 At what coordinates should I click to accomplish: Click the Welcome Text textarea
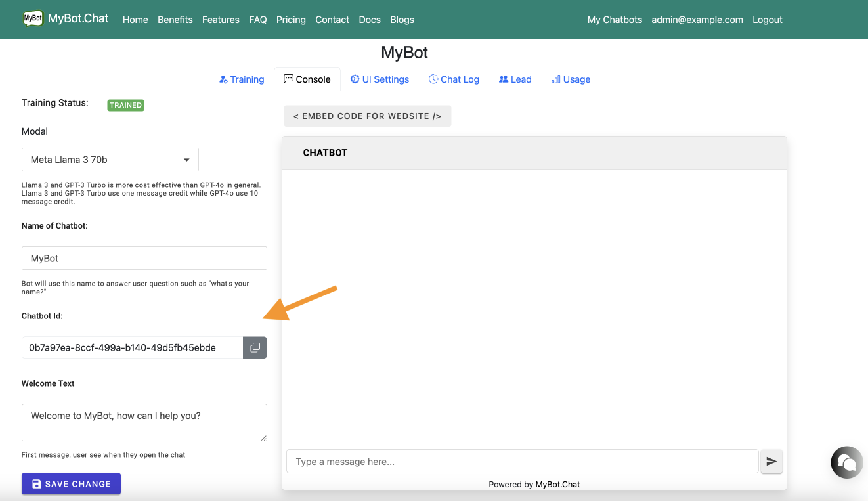click(x=144, y=422)
